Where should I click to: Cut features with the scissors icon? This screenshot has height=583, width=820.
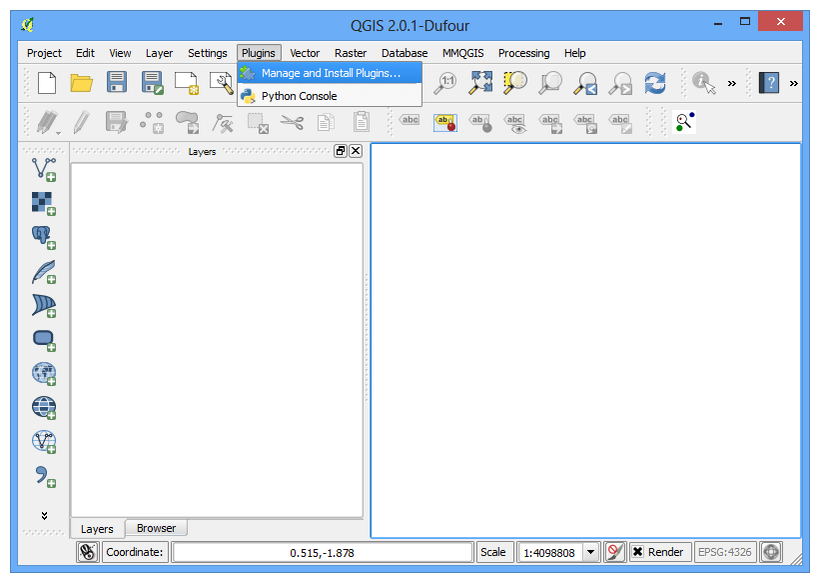click(292, 123)
